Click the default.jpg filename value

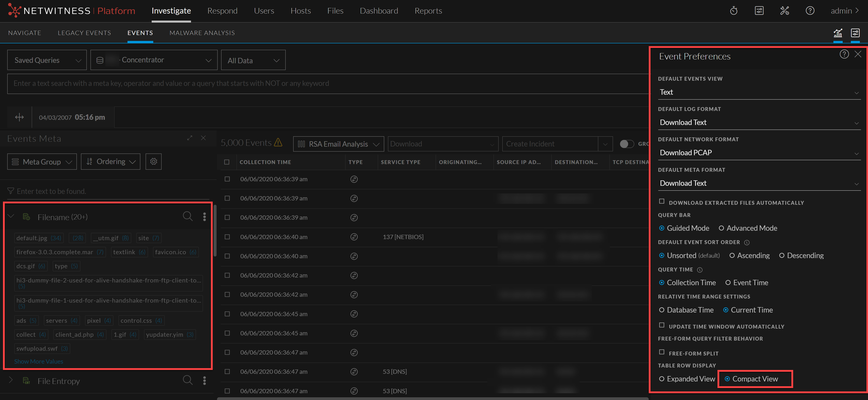(32, 238)
